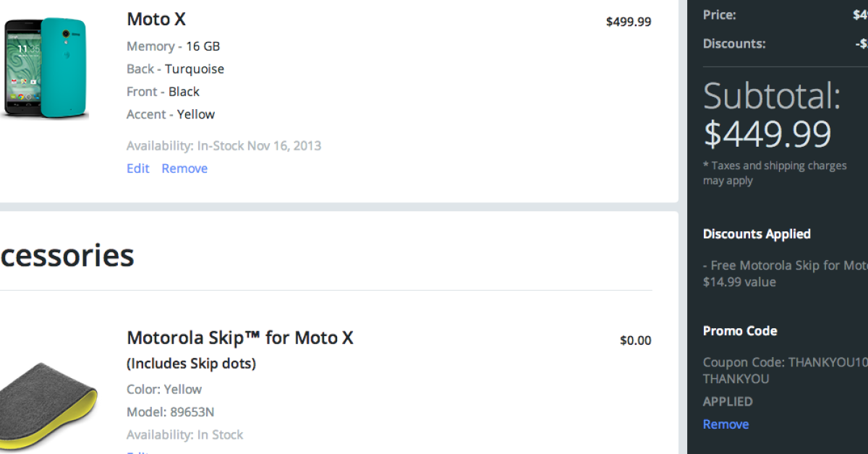Click the Discounts Applied heading
The width and height of the screenshot is (868, 454).
pos(757,234)
